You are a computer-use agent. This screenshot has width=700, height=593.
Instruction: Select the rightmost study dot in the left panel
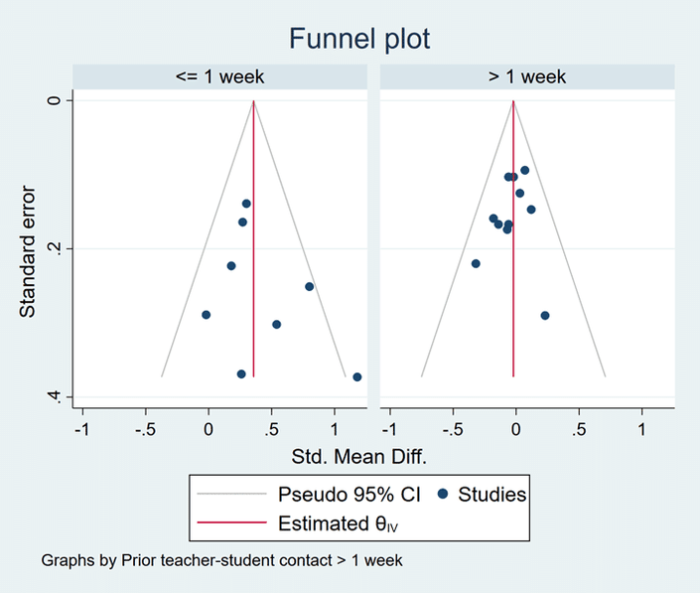click(x=357, y=376)
